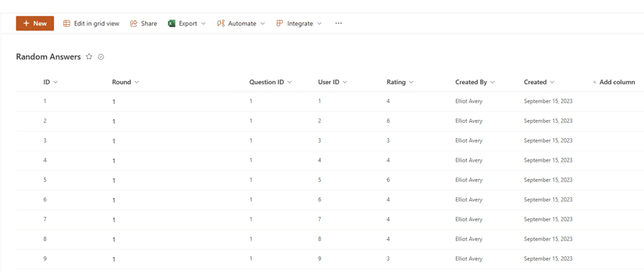644x272 pixels.
Task: Click Add column
Action: pos(614,82)
